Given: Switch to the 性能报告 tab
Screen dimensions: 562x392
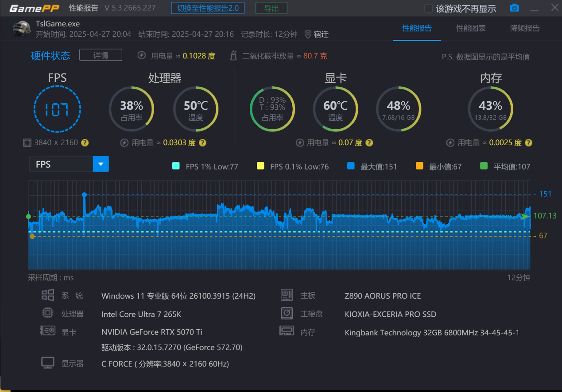Looking at the screenshot, I should click(x=417, y=28).
